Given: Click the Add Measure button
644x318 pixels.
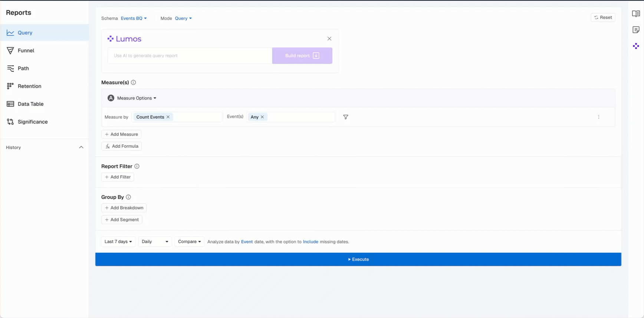Looking at the screenshot, I should (121, 134).
